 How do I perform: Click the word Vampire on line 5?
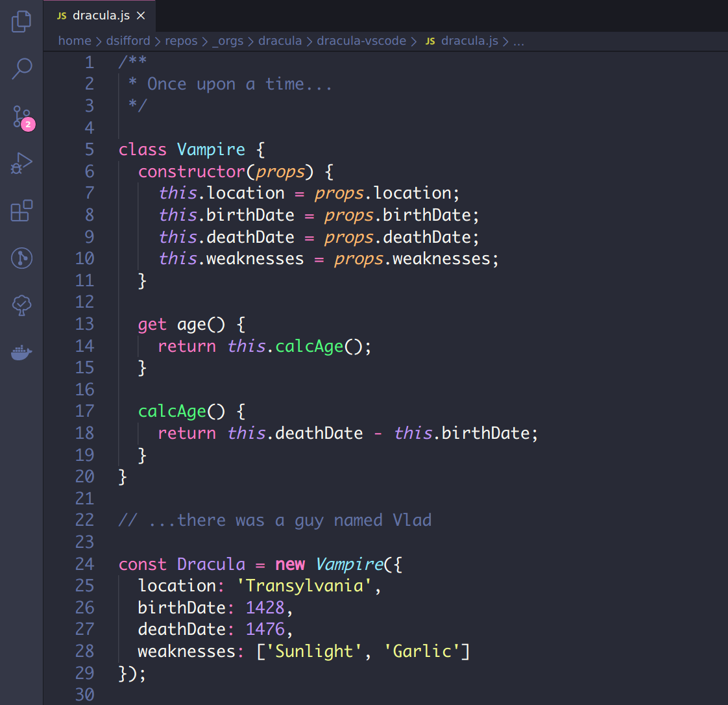coord(211,149)
